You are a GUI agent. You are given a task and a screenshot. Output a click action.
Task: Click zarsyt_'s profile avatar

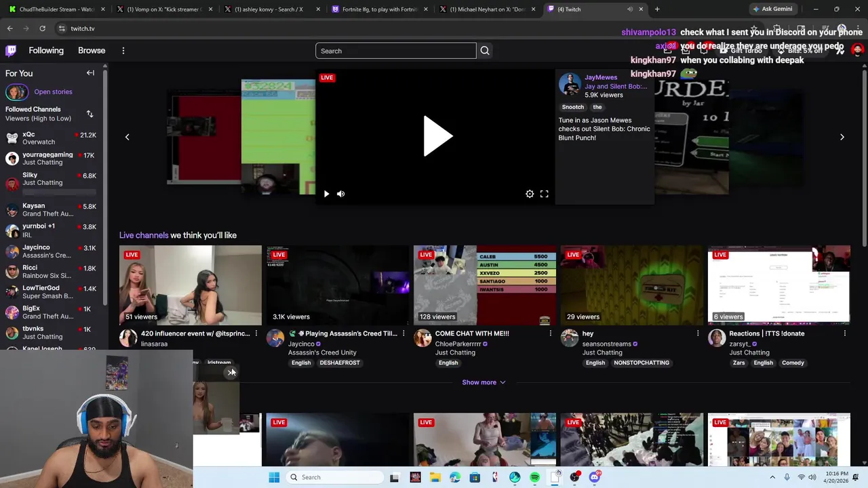click(x=717, y=338)
